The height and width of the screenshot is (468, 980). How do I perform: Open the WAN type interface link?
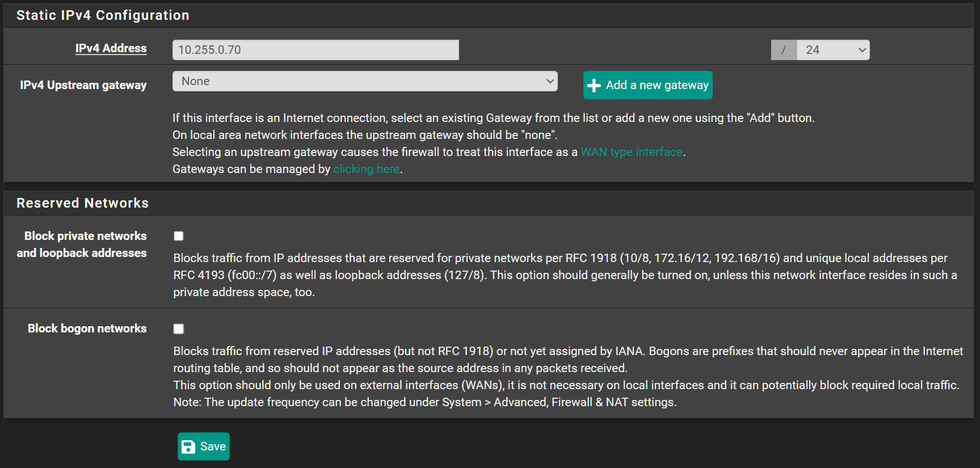coord(631,152)
